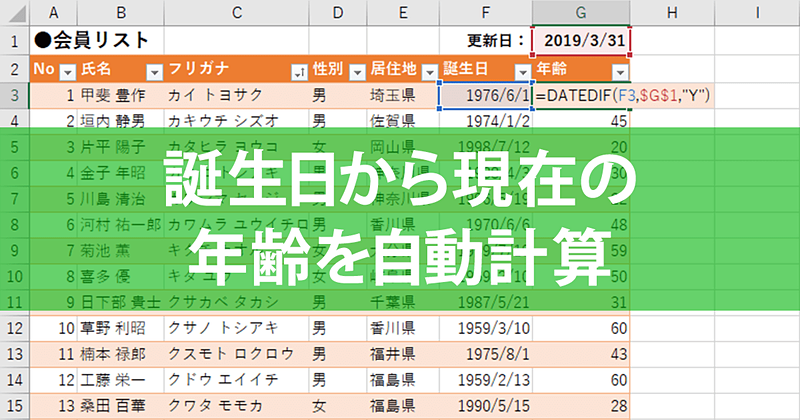Select row 15 header
This screenshot has width=800, height=420.
point(15,406)
